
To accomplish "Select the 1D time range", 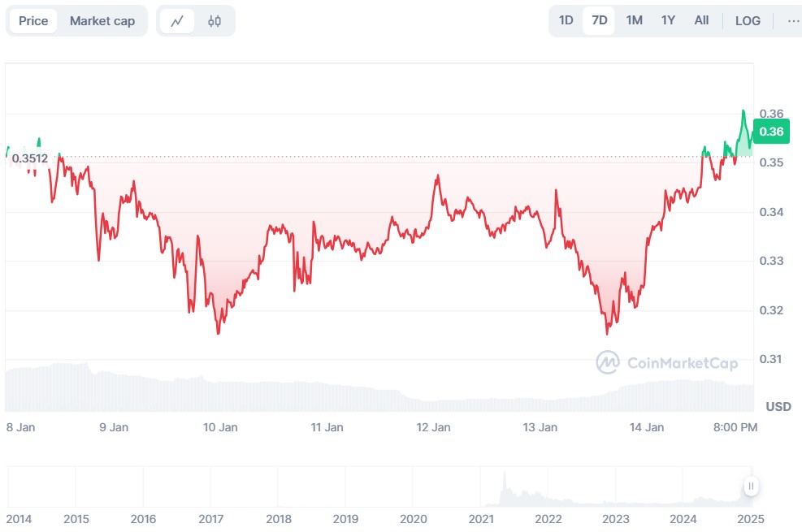I will [566, 20].
